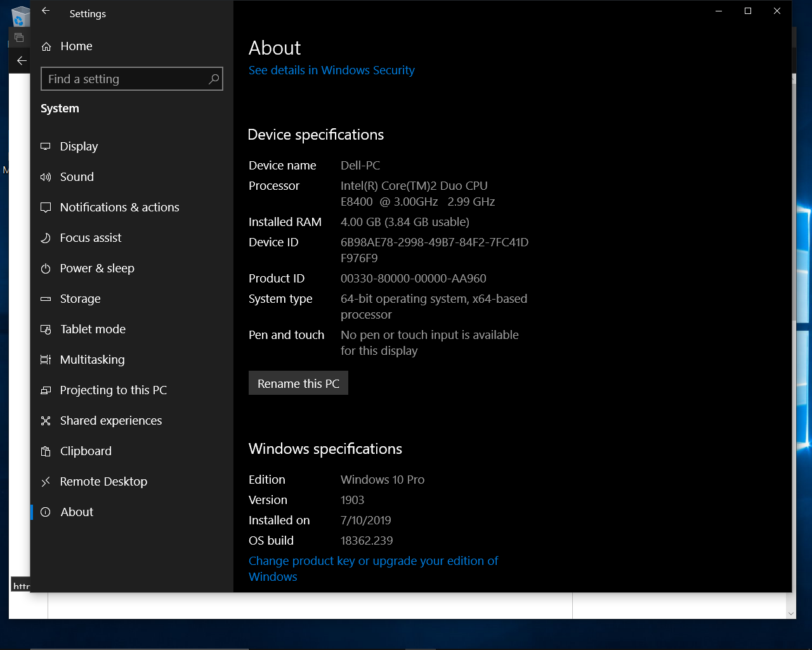812x650 pixels.
Task: Open Clipboard settings page
Action: click(x=132, y=451)
